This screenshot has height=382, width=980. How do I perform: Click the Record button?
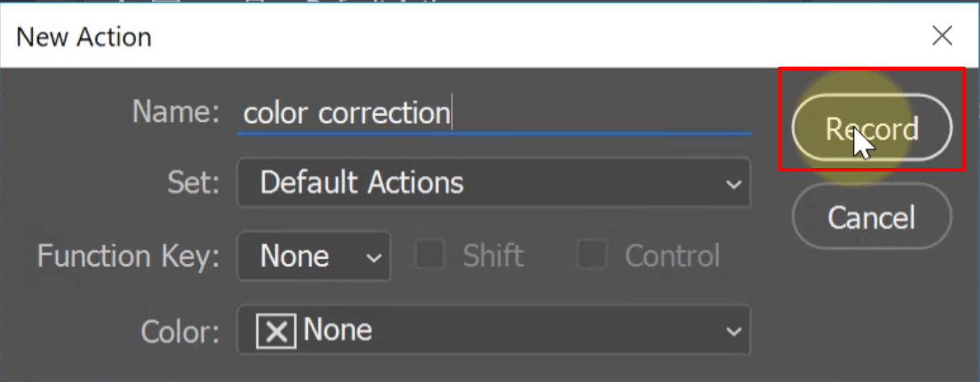pyautogui.click(x=872, y=128)
